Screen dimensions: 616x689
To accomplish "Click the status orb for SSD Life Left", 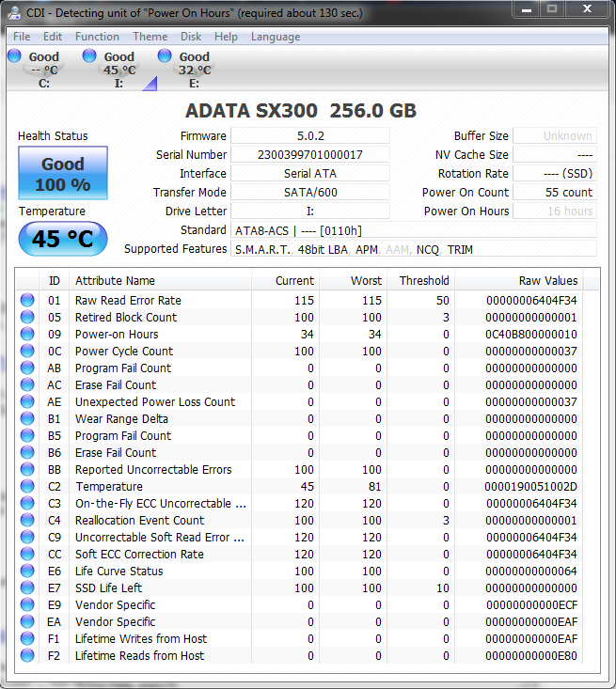I will coord(27,588).
